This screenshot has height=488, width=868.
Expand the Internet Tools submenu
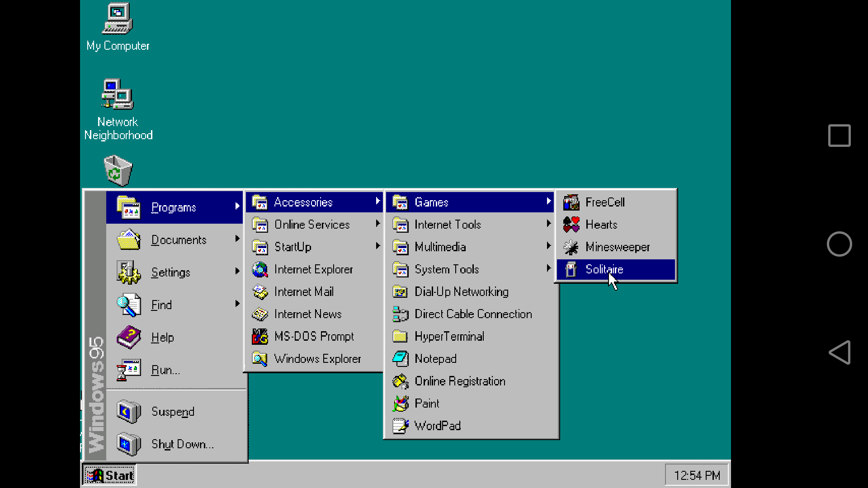(x=447, y=225)
